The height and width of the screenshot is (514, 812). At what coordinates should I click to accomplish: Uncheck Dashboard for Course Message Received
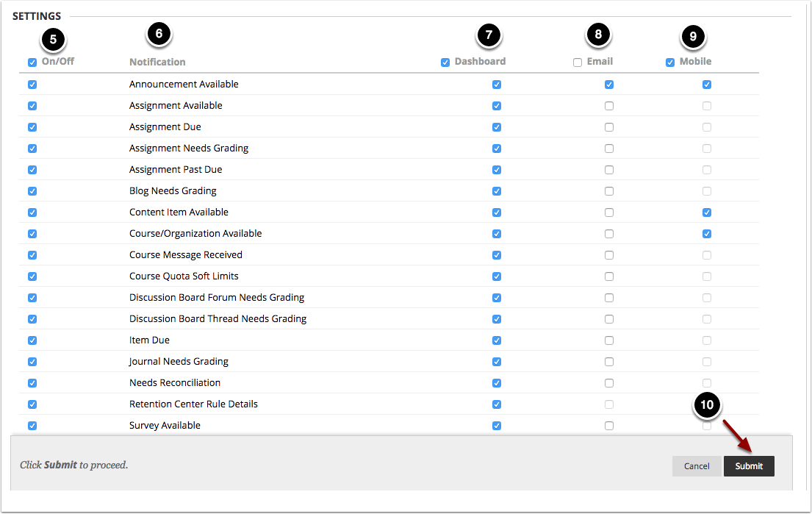point(497,255)
